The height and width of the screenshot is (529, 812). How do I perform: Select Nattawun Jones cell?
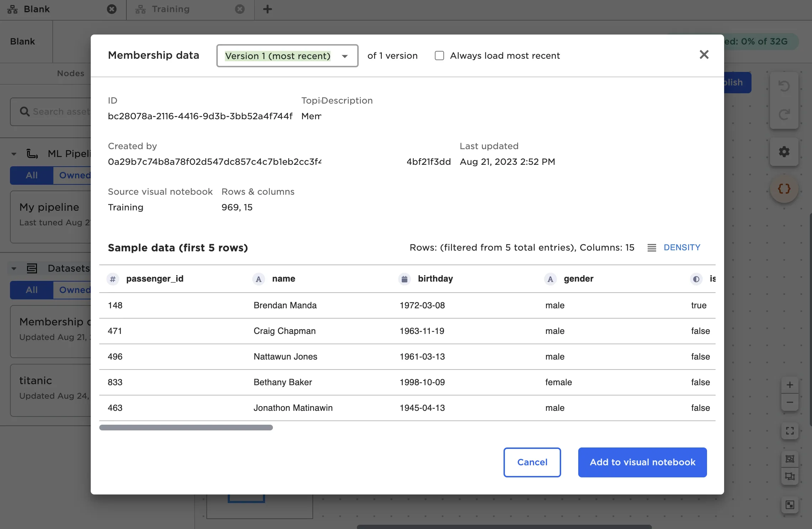click(285, 357)
